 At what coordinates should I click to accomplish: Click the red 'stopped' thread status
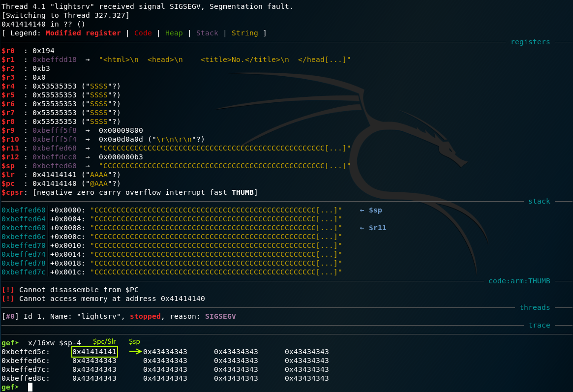[145, 316]
